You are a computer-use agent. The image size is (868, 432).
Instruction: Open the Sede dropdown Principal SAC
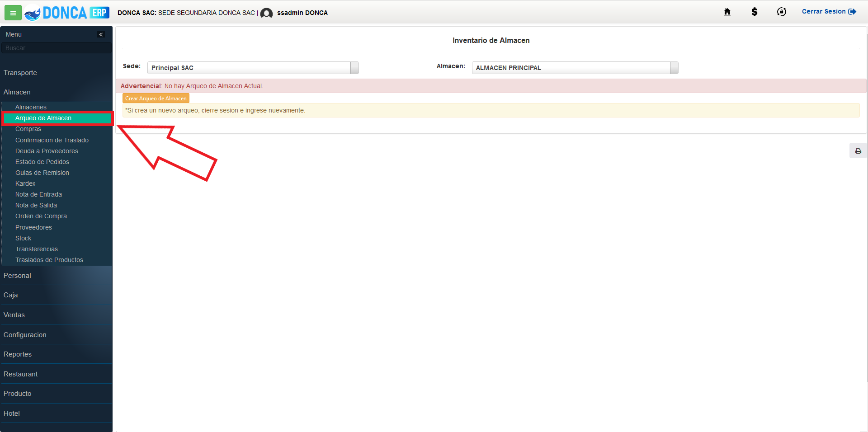pyautogui.click(x=253, y=68)
